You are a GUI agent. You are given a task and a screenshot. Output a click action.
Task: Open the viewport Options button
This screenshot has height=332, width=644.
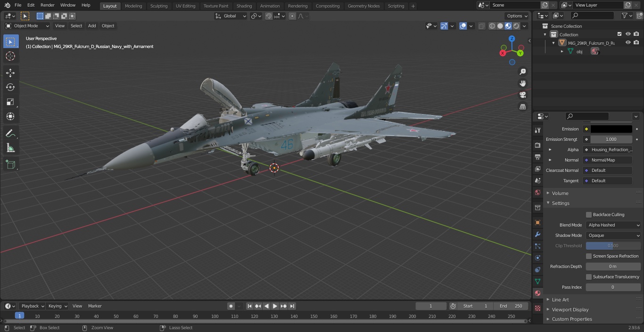click(517, 16)
